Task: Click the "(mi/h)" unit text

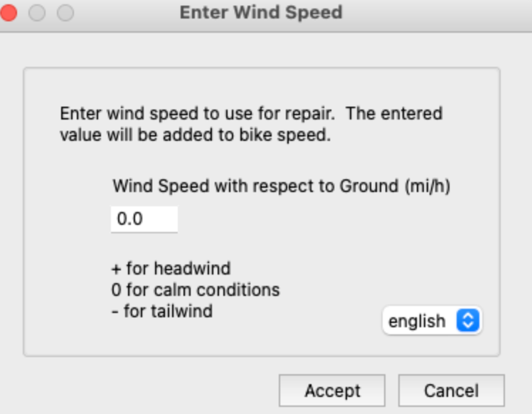Action: click(x=427, y=186)
